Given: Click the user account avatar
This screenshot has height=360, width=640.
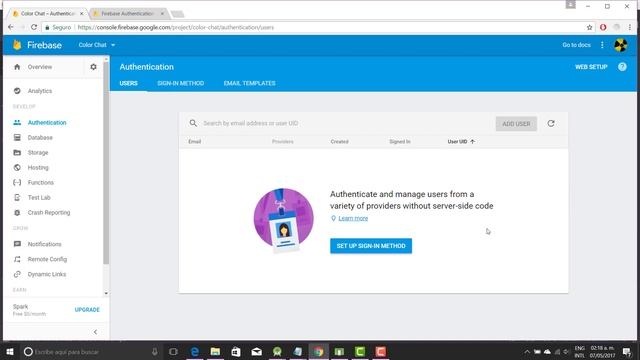Looking at the screenshot, I should [x=620, y=45].
